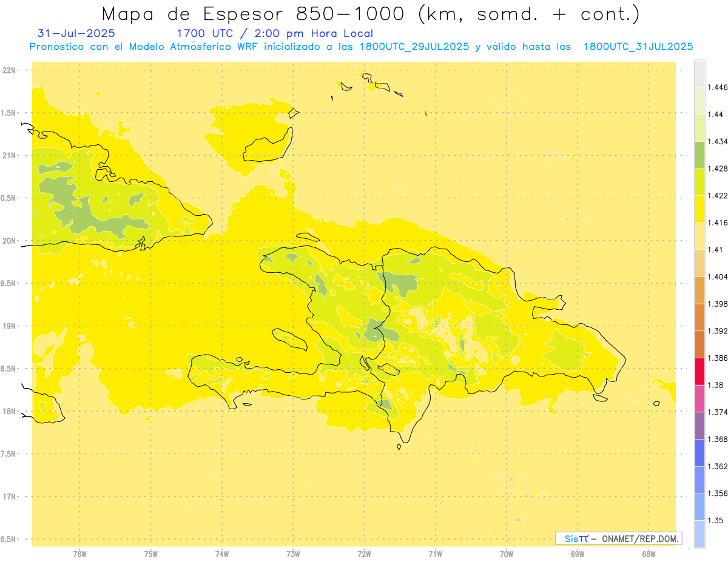The image size is (728, 562).
Task: Click the 75W longitude axis label
Action: point(150,554)
